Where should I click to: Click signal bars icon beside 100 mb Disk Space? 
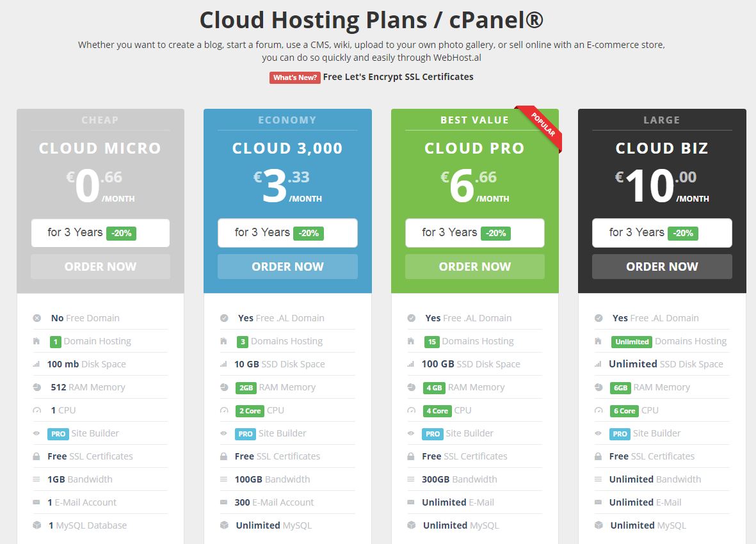tap(36, 364)
